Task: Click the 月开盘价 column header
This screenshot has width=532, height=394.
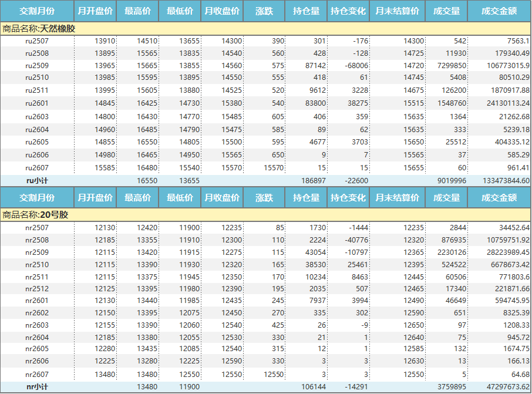Action: coord(95,11)
